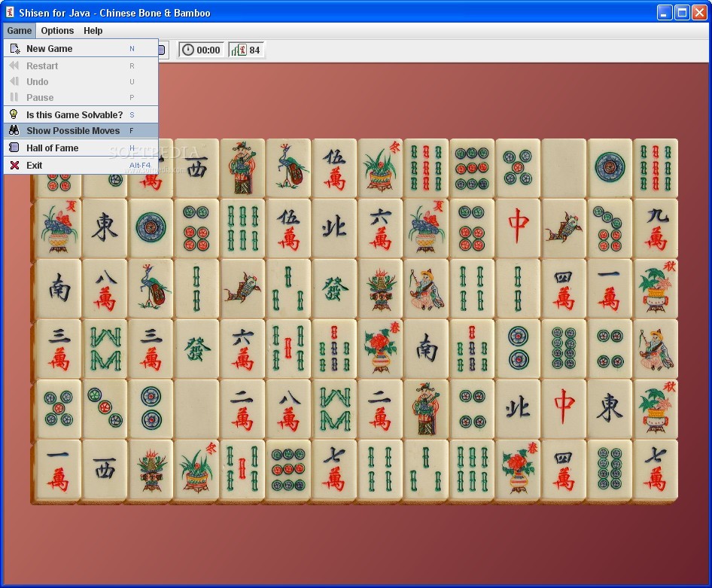712x588 pixels.
Task: Pick the 北 tile next to the 六萬 tile
Action: pyautogui.click(x=334, y=228)
